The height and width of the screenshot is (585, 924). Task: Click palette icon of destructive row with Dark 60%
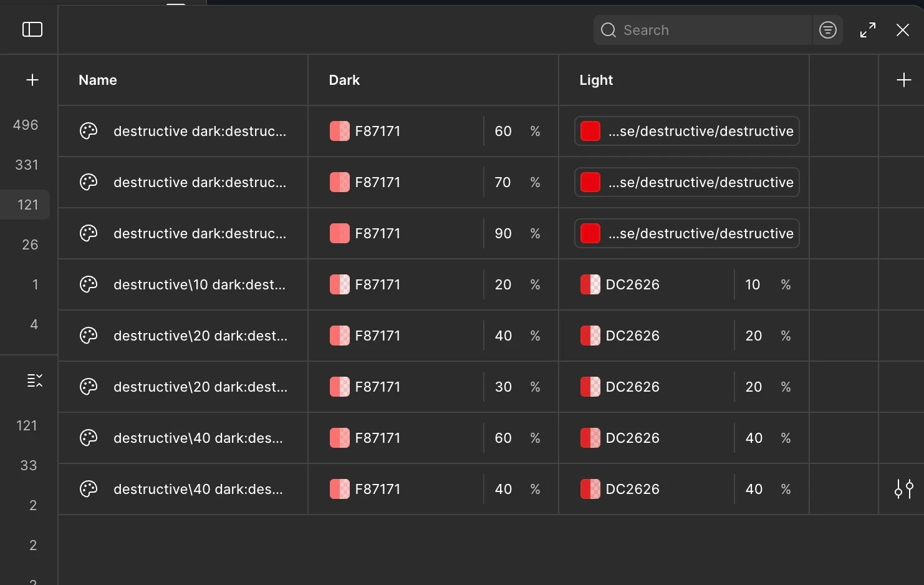(89, 131)
